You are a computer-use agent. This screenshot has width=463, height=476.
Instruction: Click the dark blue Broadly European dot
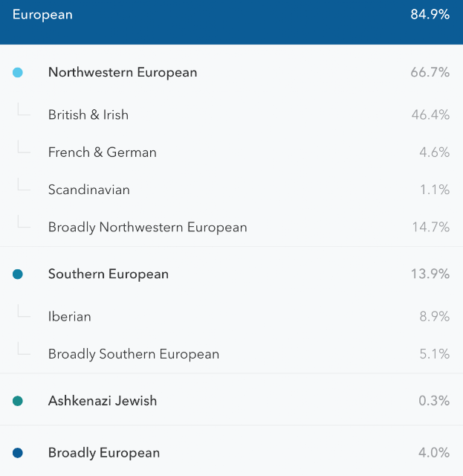(x=18, y=453)
